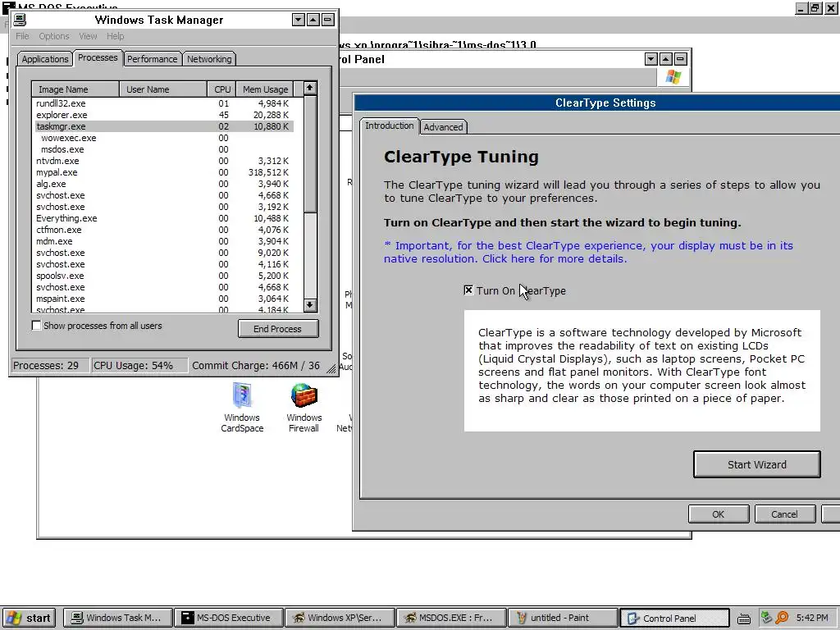Select the Processes tab in Task Manager

(98, 57)
